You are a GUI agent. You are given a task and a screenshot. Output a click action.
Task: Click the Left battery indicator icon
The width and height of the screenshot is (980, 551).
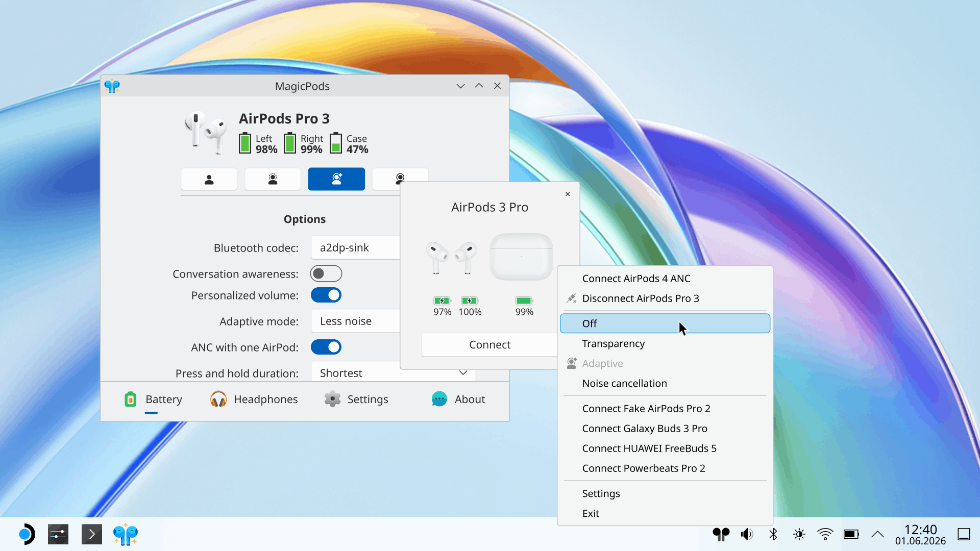[x=245, y=143]
